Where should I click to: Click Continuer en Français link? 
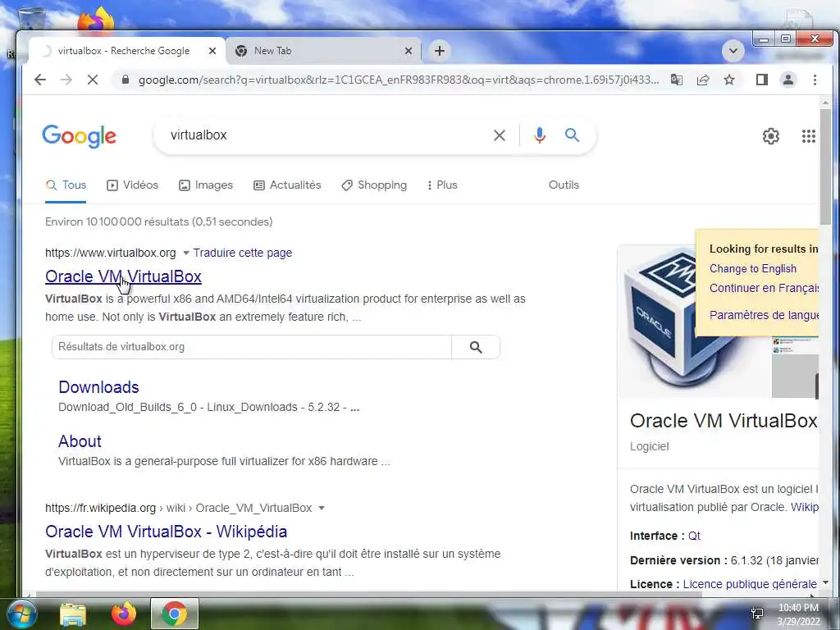(764, 288)
